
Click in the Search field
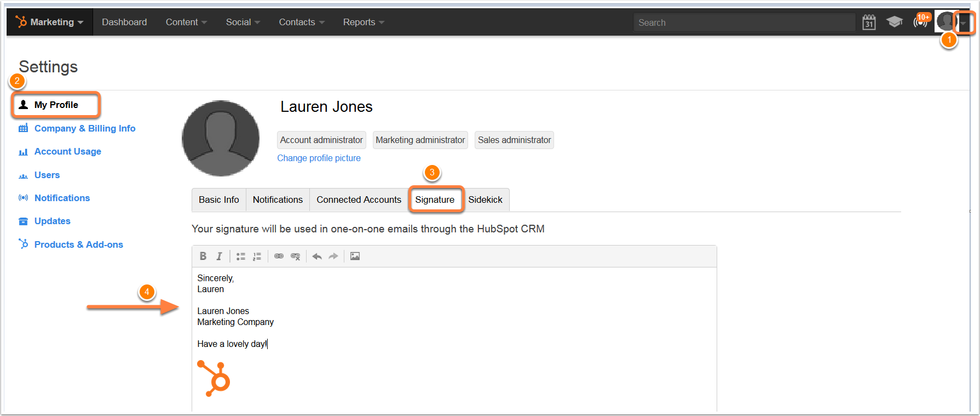pos(744,22)
